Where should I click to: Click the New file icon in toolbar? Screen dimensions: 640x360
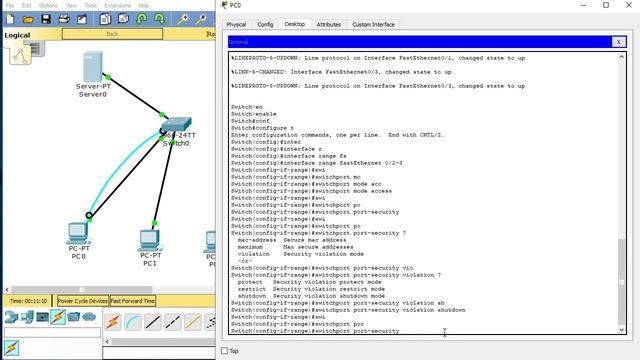(x=10, y=19)
